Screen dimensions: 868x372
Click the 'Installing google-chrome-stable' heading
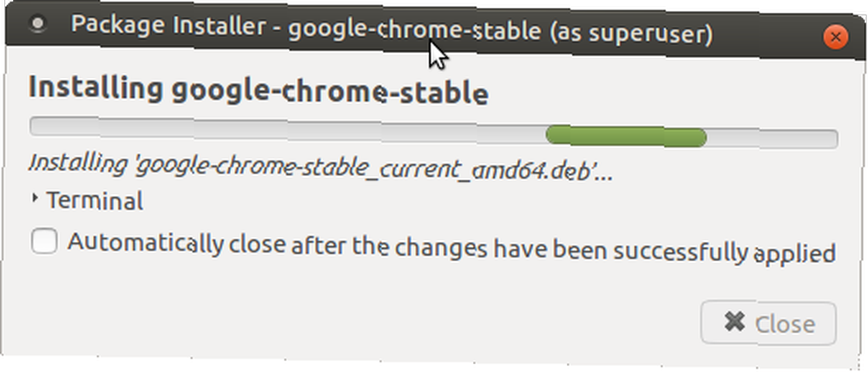coord(258,91)
